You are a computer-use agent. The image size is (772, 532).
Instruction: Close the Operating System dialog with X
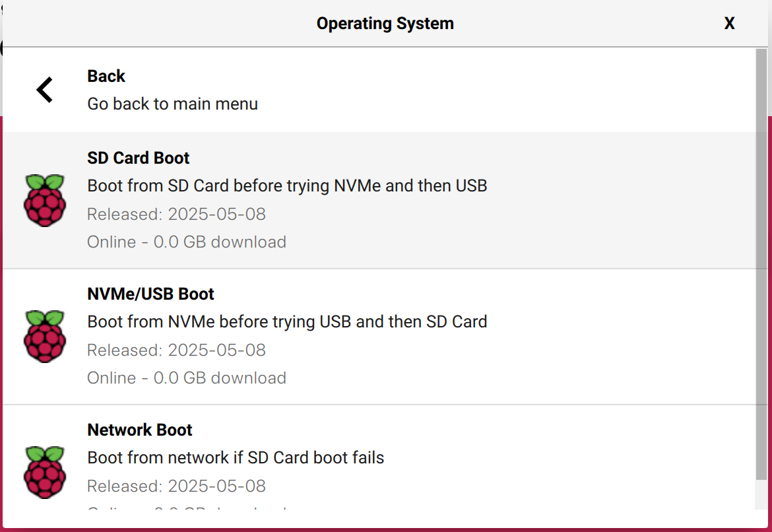(729, 24)
